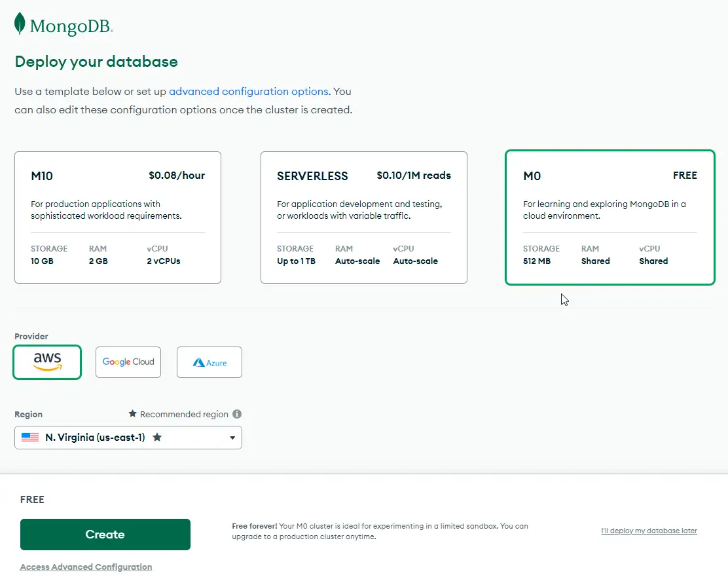Click the region dropdown arrow

click(232, 438)
